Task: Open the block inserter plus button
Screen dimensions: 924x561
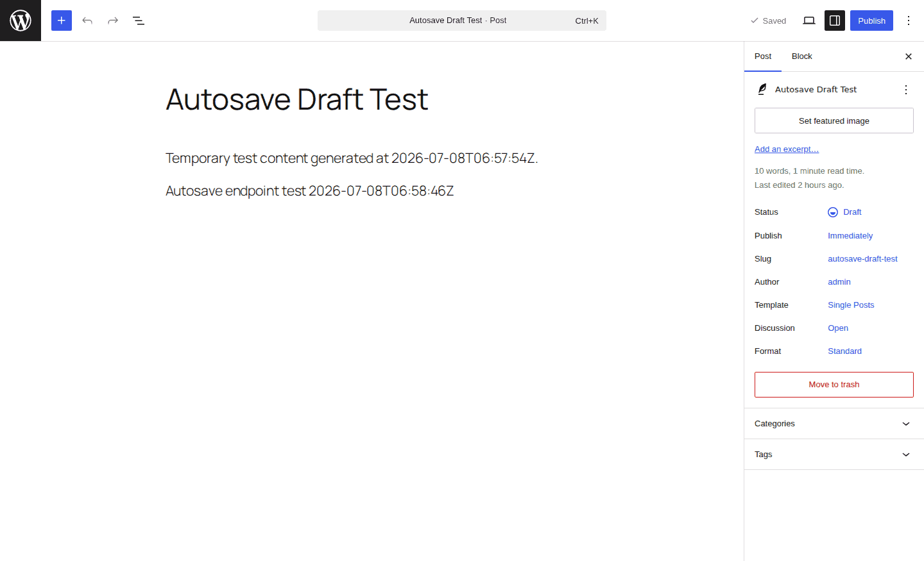Action: click(x=62, y=21)
